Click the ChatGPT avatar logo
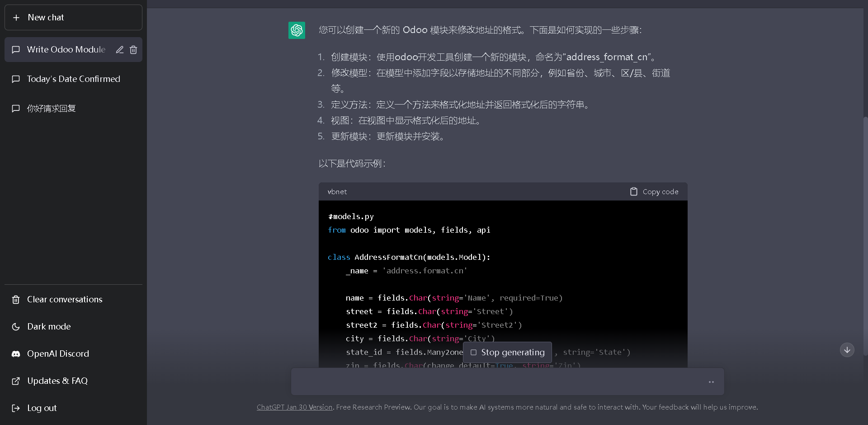 coord(297,30)
